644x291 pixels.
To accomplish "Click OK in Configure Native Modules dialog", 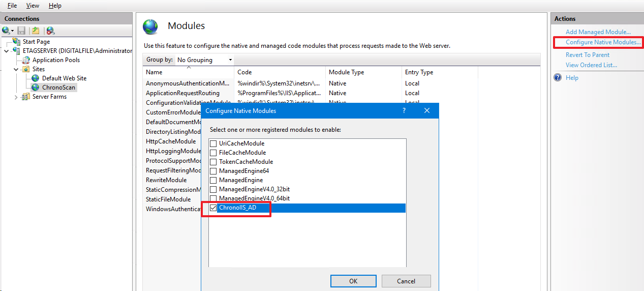I will pos(353,281).
